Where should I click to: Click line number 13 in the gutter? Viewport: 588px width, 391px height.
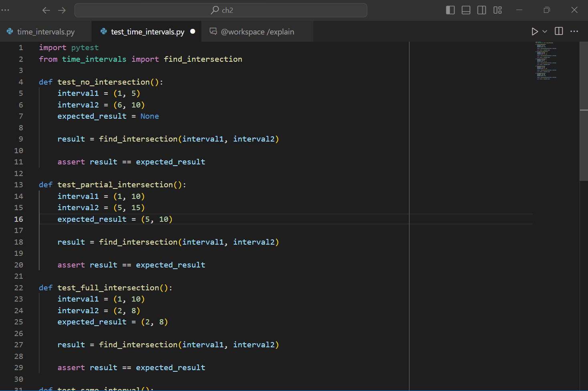pyautogui.click(x=19, y=185)
